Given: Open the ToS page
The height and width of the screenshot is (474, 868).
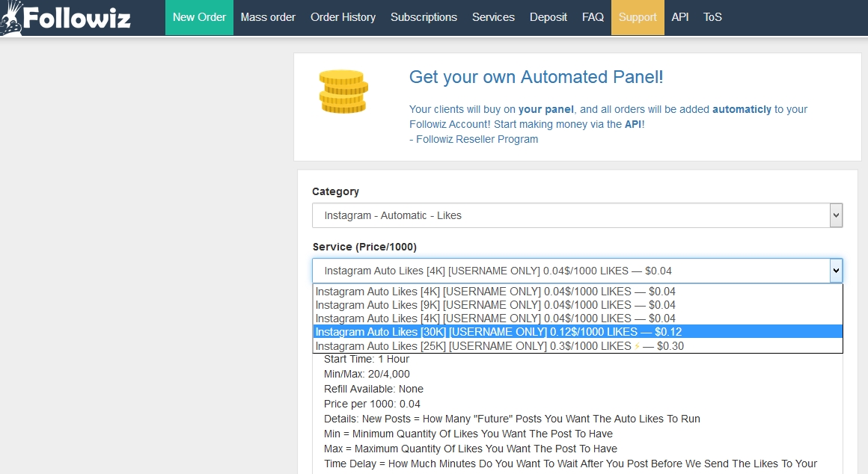Looking at the screenshot, I should point(712,17).
